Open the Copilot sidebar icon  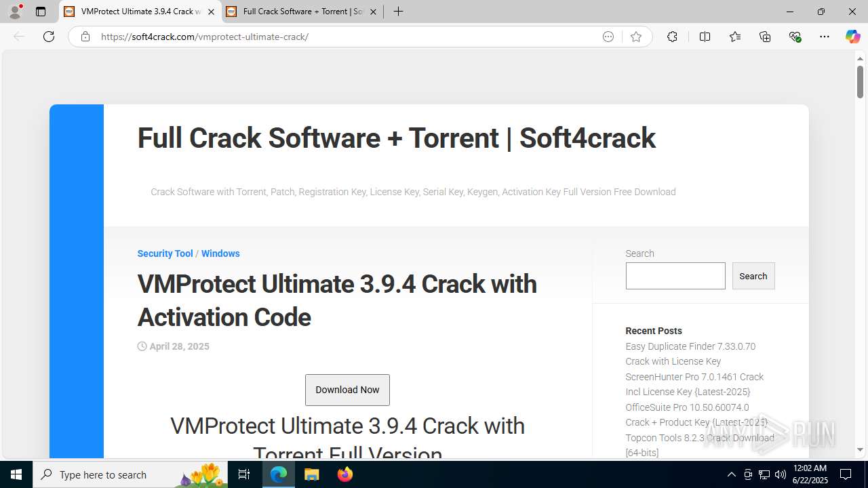852,37
